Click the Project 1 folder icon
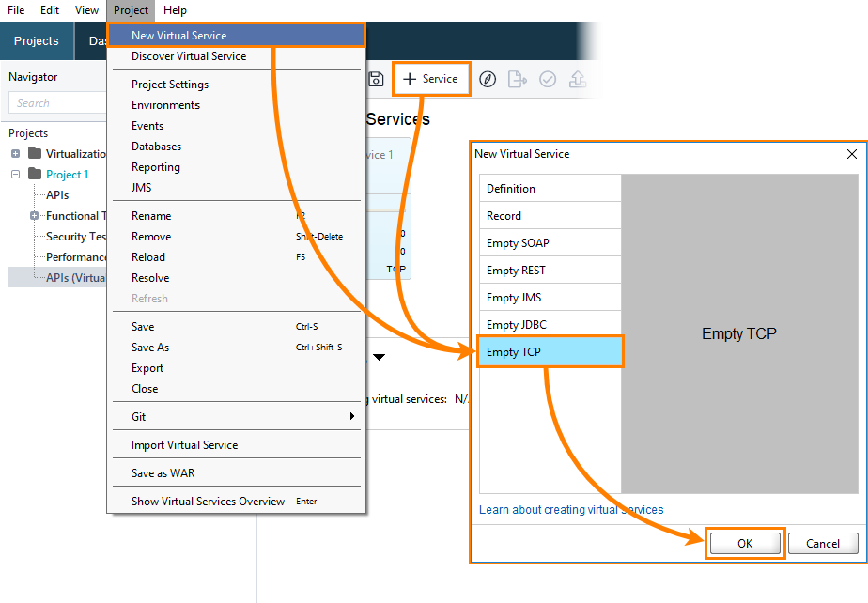868x603 pixels. (37, 174)
